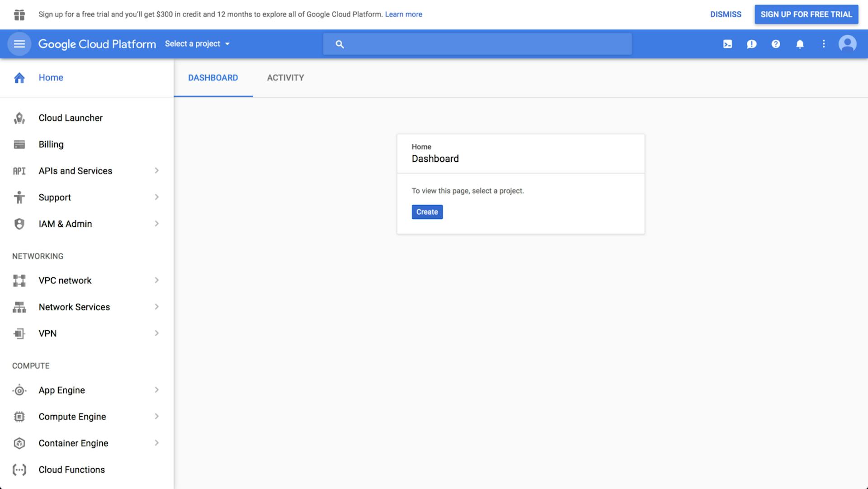868x489 pixels.
Task: Click the Billing card icon
Action: (x=19, y=144)
